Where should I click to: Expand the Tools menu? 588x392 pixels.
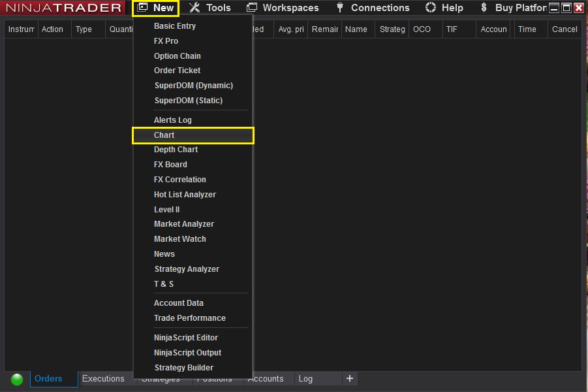(x=218, y=8)
